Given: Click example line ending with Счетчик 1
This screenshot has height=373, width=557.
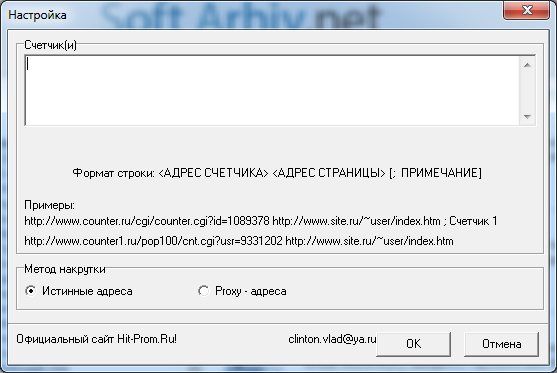Looking at the screenshot, I should click(261, 221).
